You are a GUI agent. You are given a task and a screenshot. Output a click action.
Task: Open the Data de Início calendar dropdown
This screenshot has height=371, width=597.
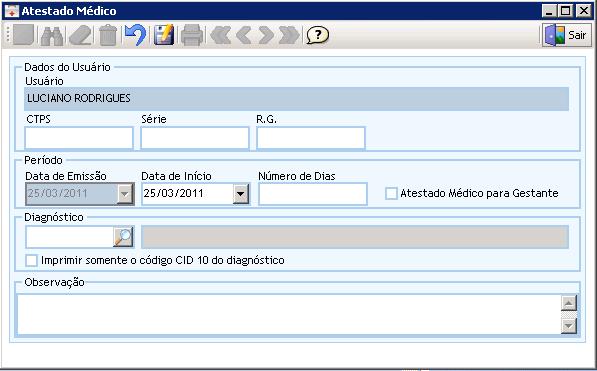[241, 194]
